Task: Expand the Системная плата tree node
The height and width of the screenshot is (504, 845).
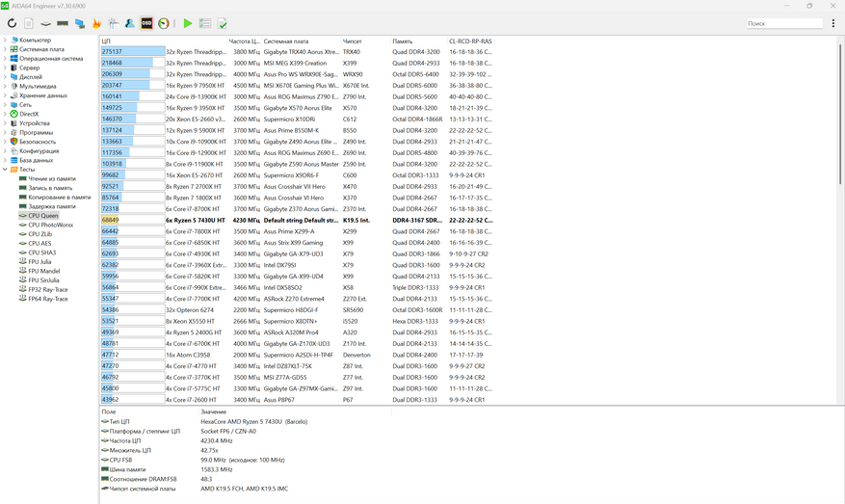Action: (5, 49)
